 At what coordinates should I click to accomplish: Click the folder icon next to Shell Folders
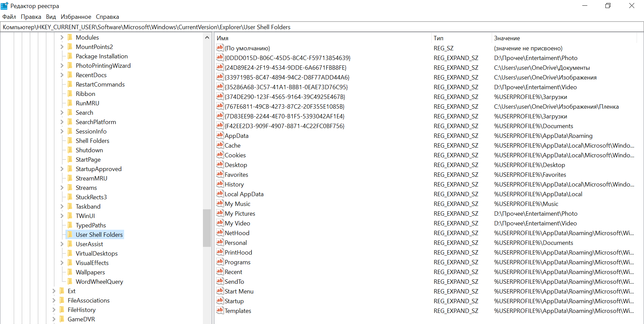70,141
